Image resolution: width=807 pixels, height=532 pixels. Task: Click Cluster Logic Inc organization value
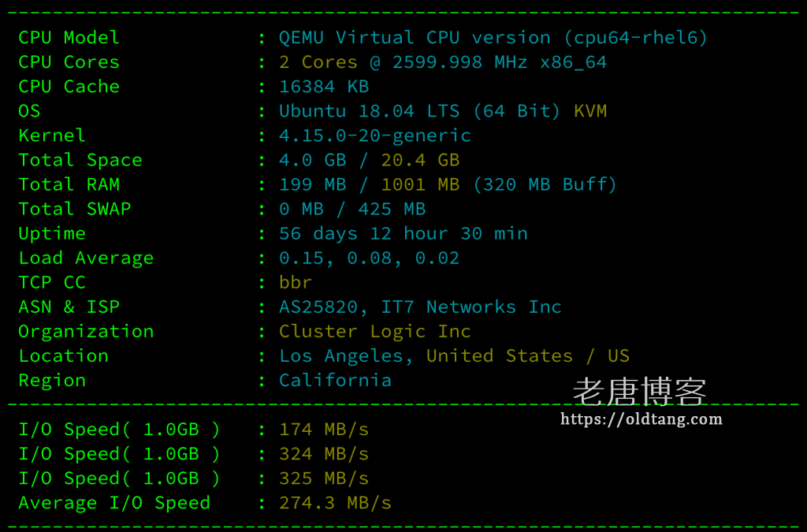[374, 331]
